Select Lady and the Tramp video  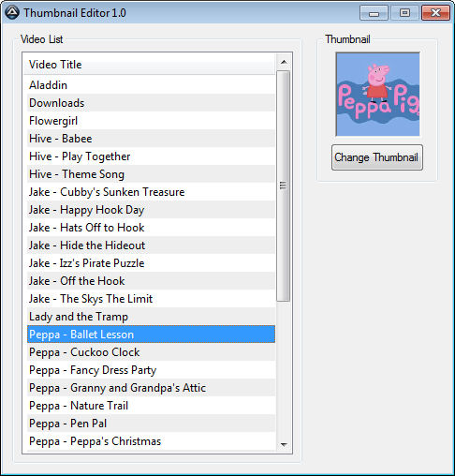click(151, 317)
